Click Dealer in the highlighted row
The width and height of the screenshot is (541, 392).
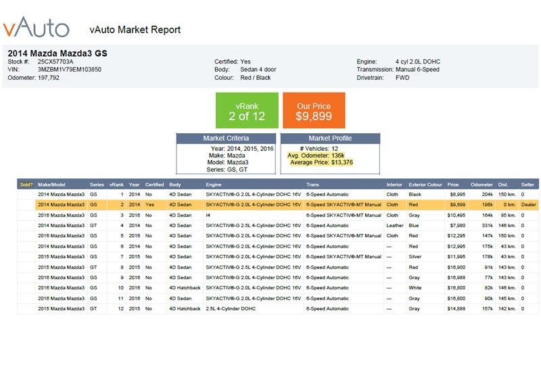coord(529,204)
